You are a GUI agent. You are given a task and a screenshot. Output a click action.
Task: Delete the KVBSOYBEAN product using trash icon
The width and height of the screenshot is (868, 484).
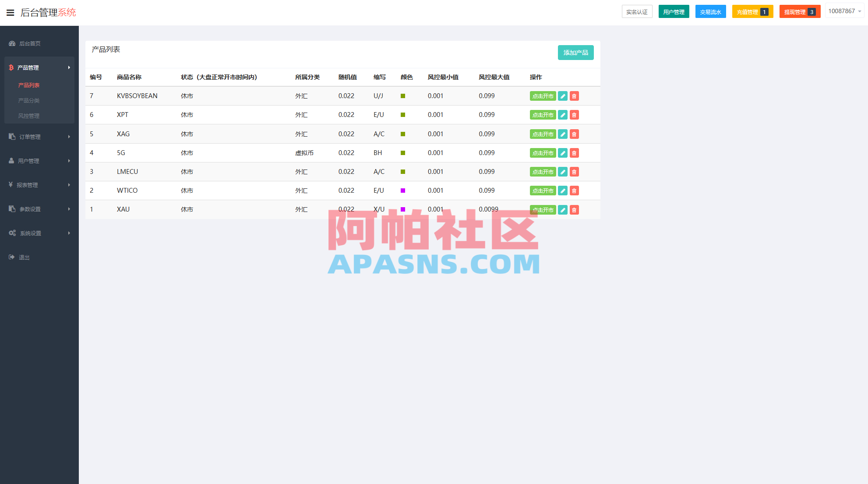pyautogui.click(x=574, y=96)
